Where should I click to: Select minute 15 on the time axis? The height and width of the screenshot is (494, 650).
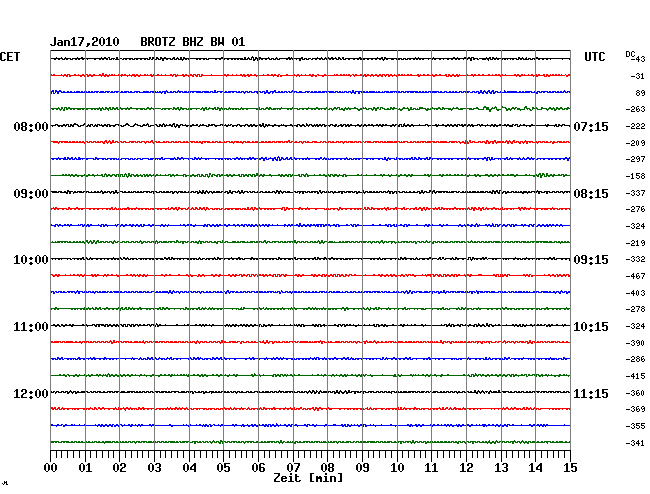click(569, 467)
